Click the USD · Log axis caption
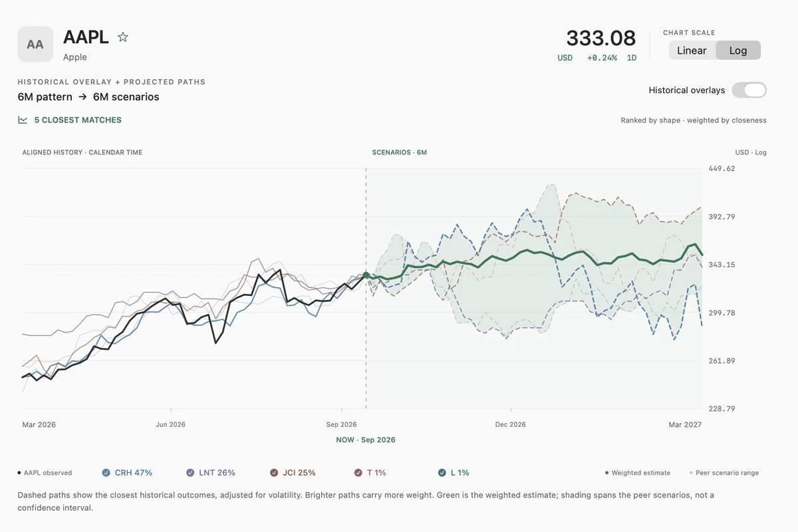 [751, 152]
